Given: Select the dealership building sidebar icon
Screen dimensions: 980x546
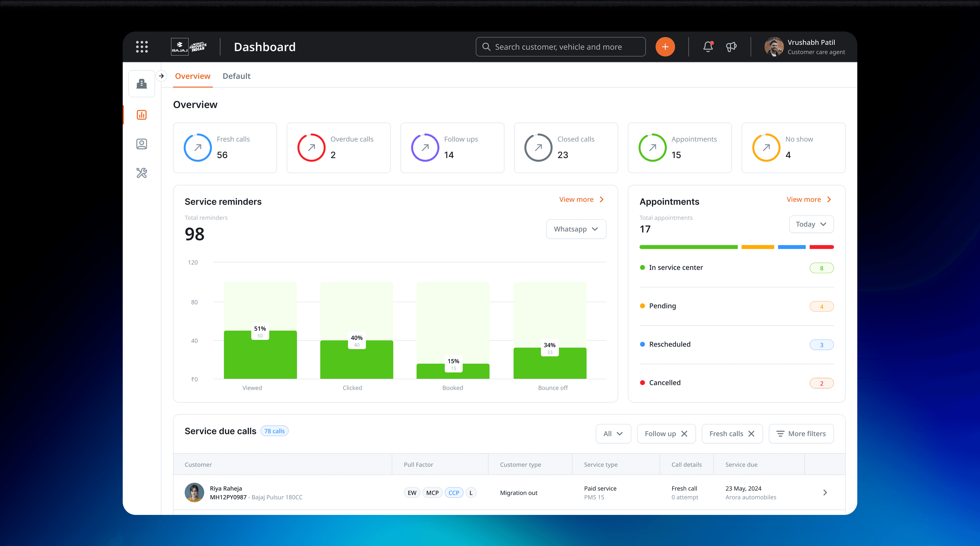Looking at the screenshot, I should pyautogui.click(x=142, y=83).
